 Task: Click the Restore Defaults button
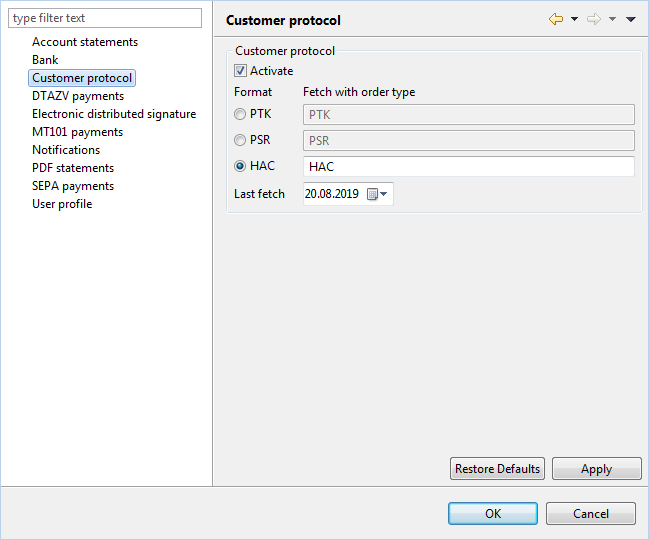[497, 469]
